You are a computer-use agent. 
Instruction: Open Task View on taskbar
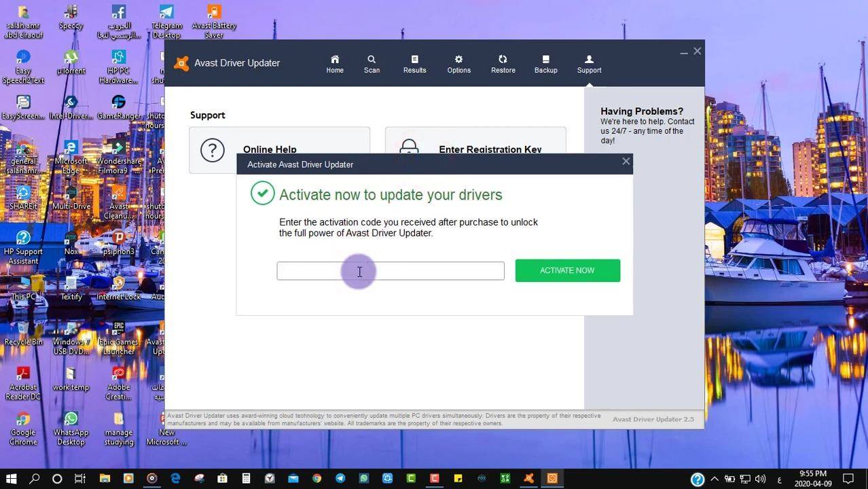80,478
